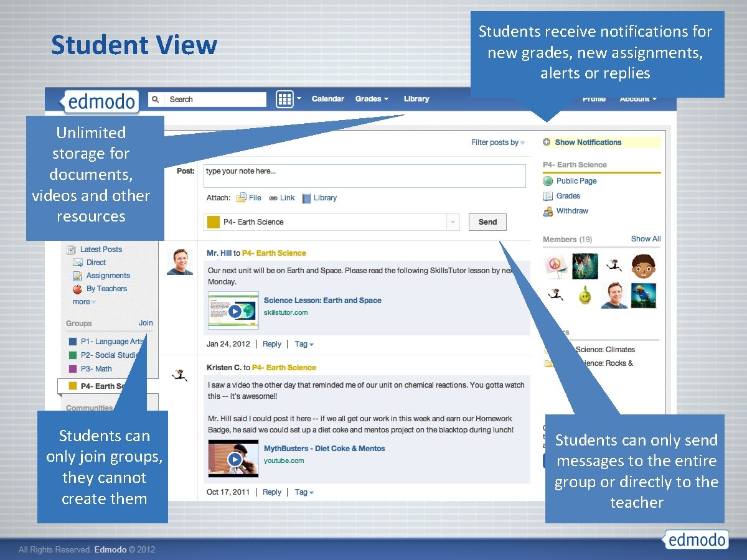
Task: Attach a File using the file icon
Action: click(242, 198)
